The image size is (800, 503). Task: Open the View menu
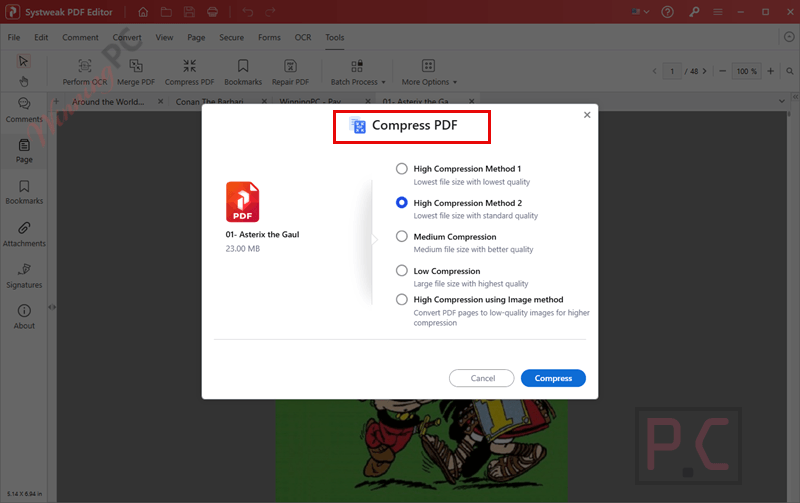pyautogui.click(x=164, y=38)
